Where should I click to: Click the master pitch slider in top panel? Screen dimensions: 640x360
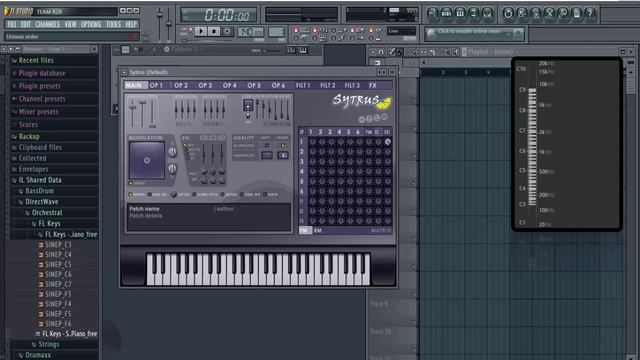[x=169, y=23]
